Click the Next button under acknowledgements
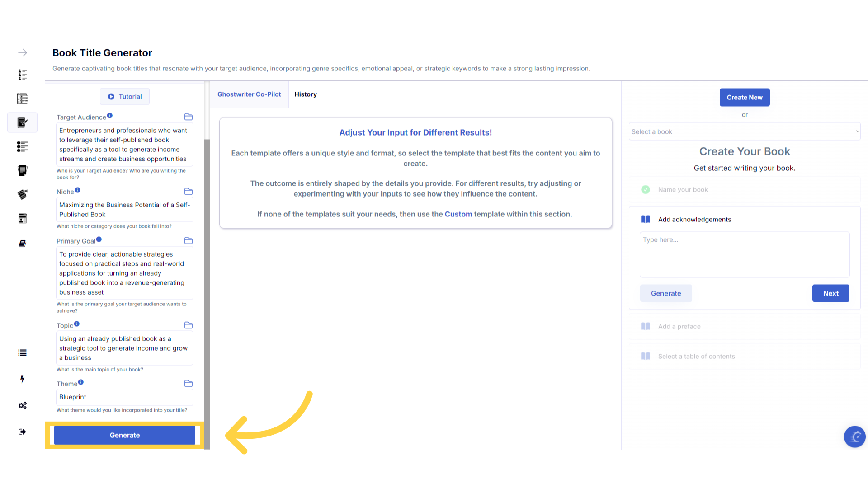The height and width of the screenshot is (488, 868). click(x=830, y=293)
